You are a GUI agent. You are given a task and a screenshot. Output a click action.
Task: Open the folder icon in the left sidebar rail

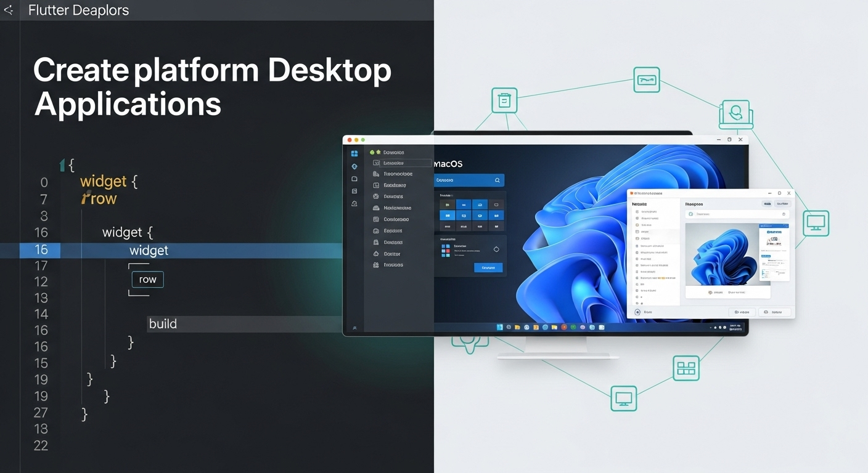[354, 179]
